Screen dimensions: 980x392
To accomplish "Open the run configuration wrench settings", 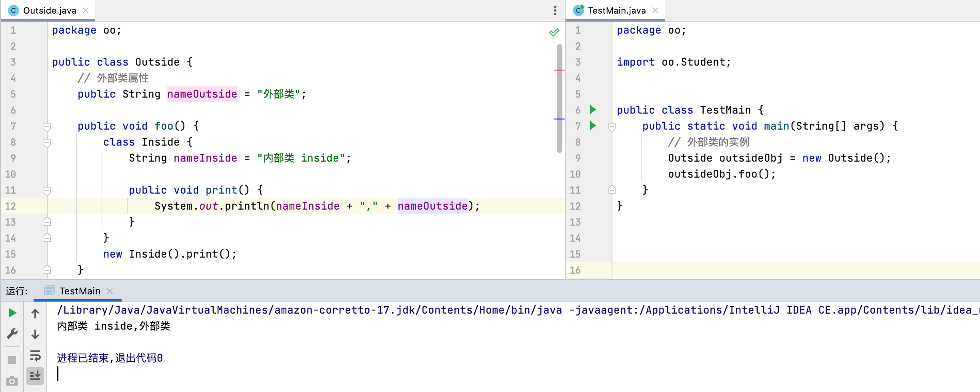I will (x=12, y=334).
